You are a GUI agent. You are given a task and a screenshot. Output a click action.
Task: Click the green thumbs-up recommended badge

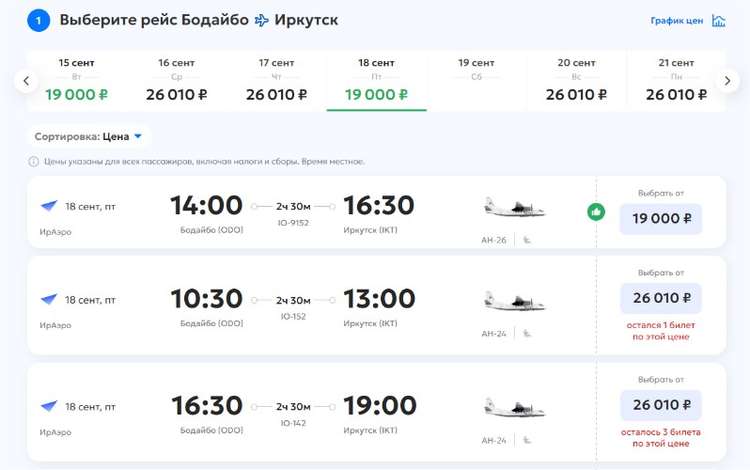tap(596, 212)
